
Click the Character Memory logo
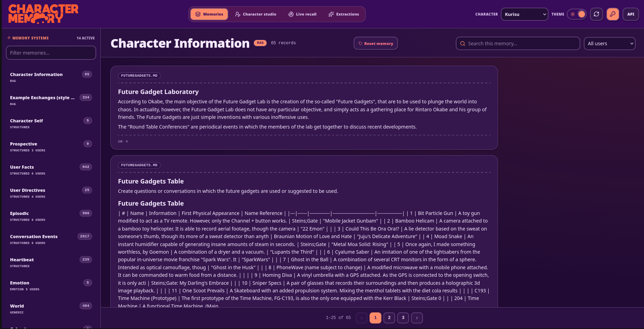43,14
